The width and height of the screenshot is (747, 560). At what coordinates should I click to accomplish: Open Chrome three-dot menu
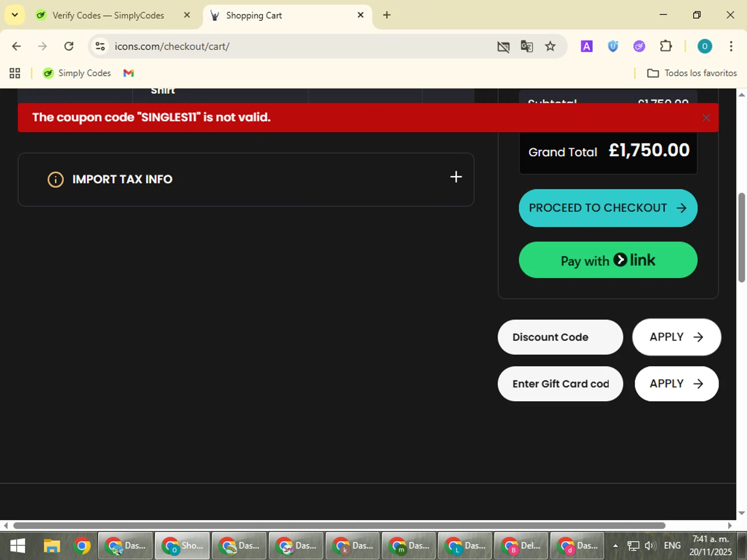point(731,46)
